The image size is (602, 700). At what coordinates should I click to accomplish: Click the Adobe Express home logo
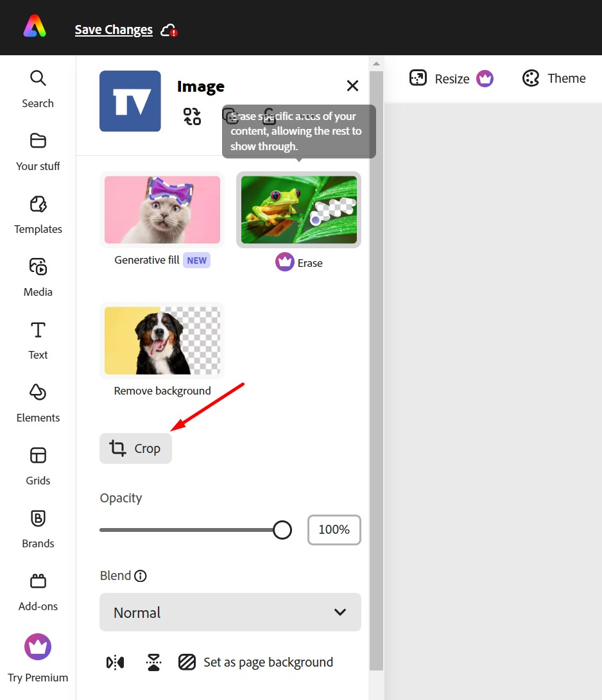35,27
